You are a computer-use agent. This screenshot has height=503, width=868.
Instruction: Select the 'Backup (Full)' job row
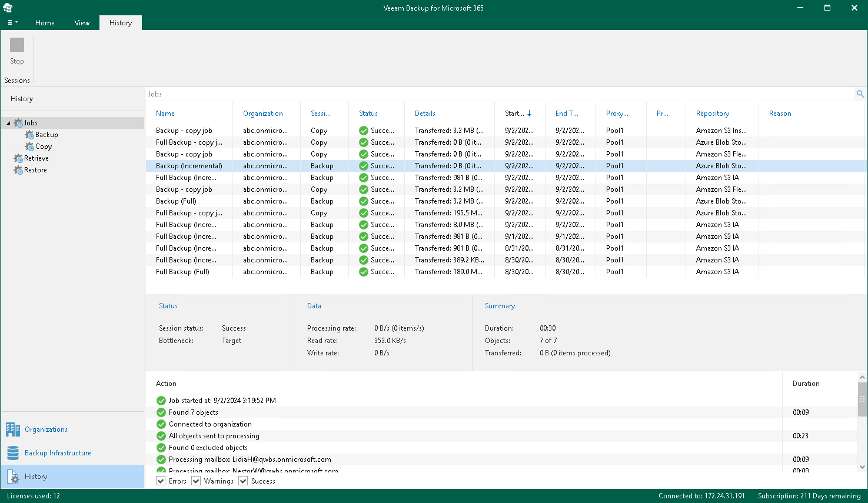(x=506, y=201)
